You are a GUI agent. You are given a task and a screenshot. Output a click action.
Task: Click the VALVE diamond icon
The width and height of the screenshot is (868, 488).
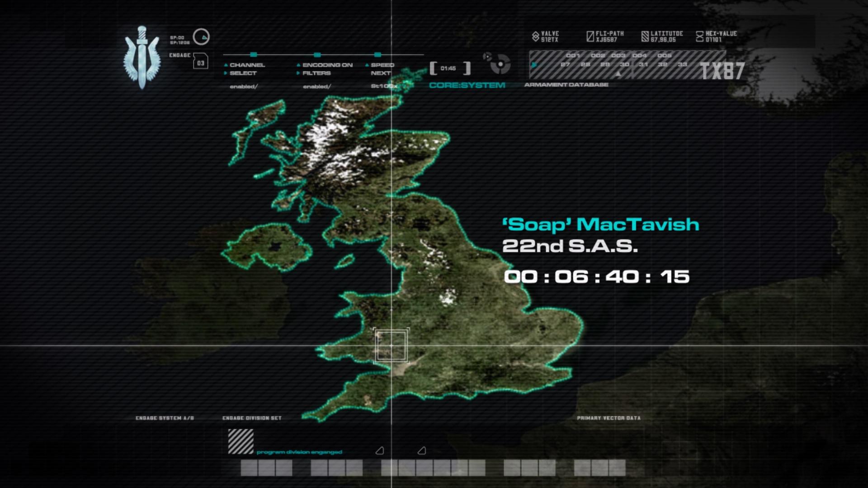click(x=535, y=37)
